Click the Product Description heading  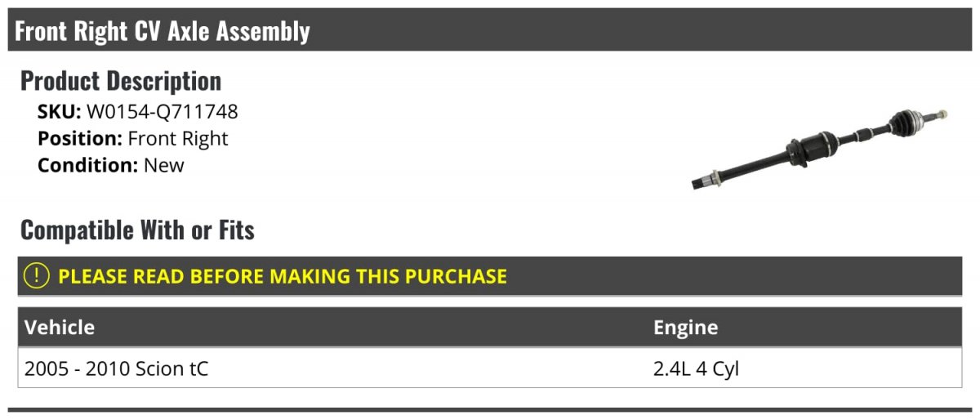121,81
